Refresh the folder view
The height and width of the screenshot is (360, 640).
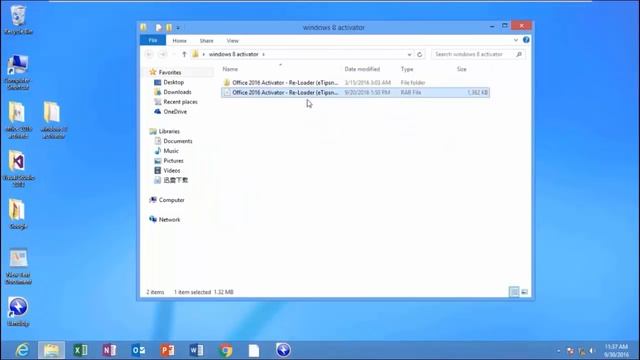click(x=420, y=54)
